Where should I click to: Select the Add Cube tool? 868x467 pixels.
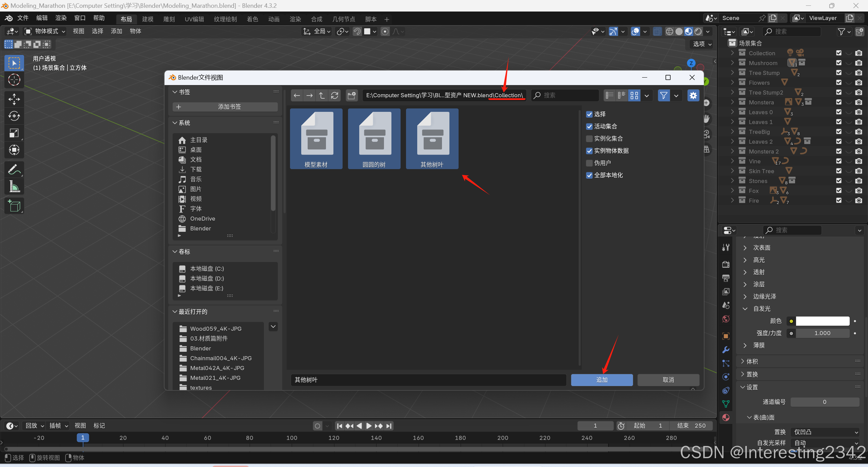click(x=14, y=206)
